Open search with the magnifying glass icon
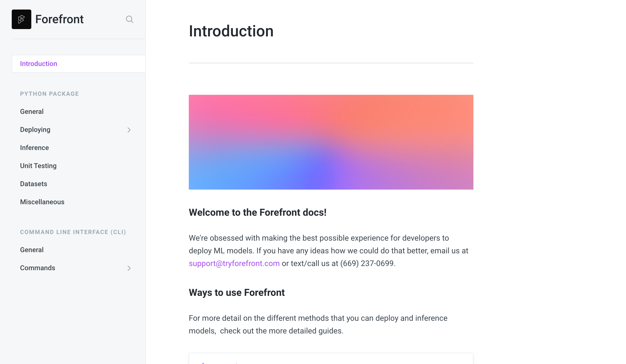Screen dimensions: 626x364 (129, 19)
